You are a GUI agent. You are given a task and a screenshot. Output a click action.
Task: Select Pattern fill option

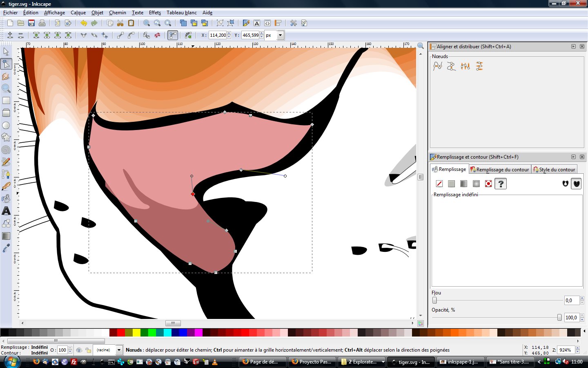[488, 184]
